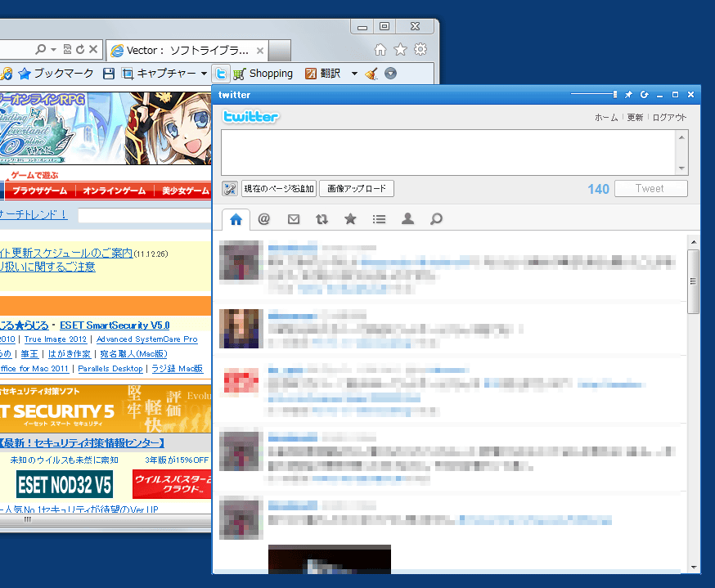Click the address bar search magnifier icon
715x588 pixels.
41,49
